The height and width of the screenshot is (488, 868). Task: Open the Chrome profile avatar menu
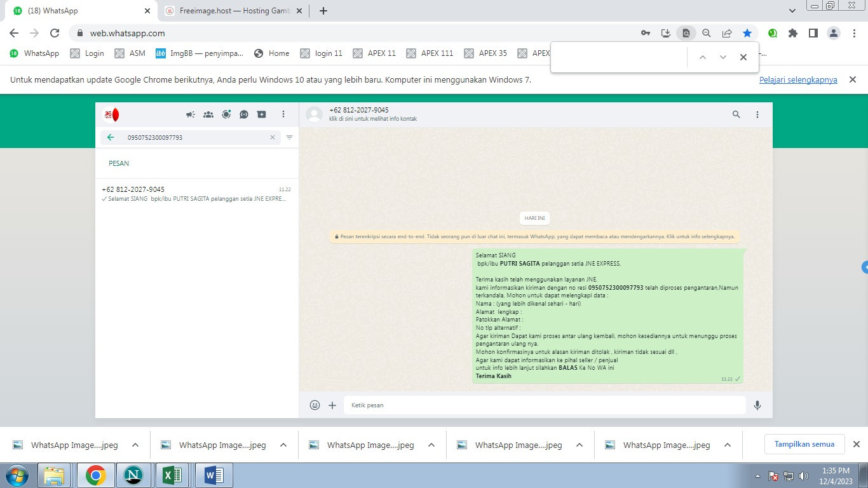click(x=834, y=33)
